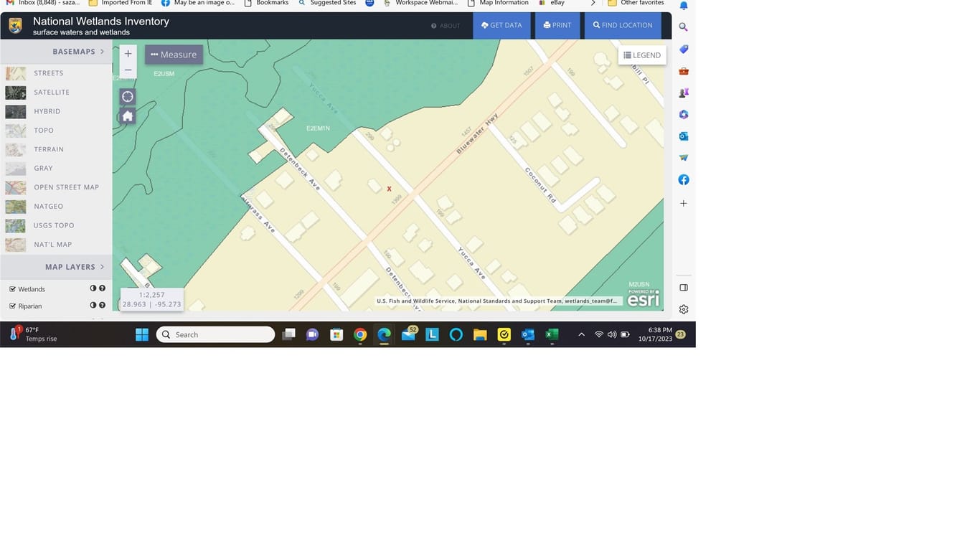This screenshot has height=551, width=980.
Task: Collapse the Basemaps section
Action: point(56,52)
